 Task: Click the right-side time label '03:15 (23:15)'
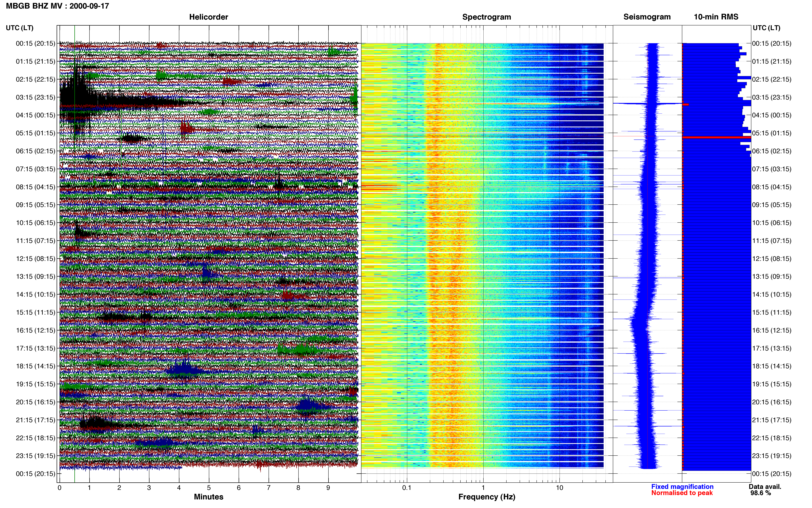pyautogui.click(x=772, y=97)
